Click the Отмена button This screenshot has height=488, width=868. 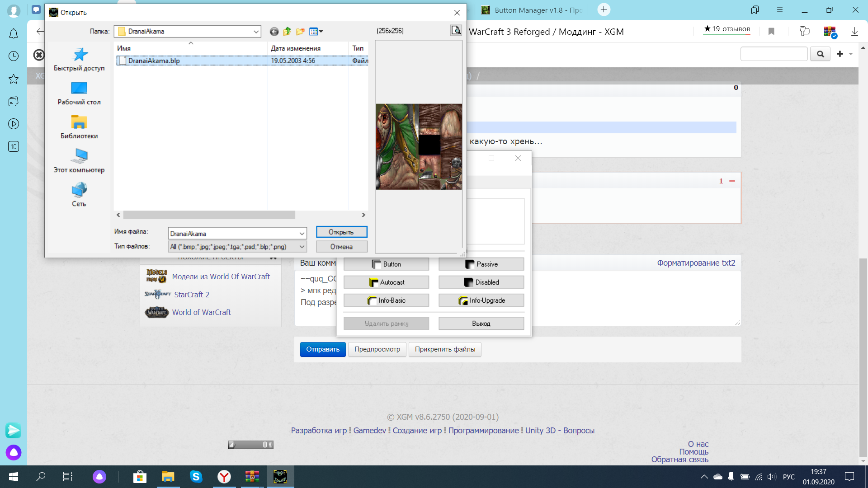pos(341,247)
